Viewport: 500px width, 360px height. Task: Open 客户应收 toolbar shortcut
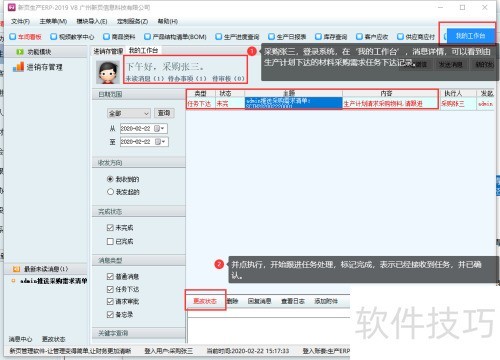coord(372,37)
